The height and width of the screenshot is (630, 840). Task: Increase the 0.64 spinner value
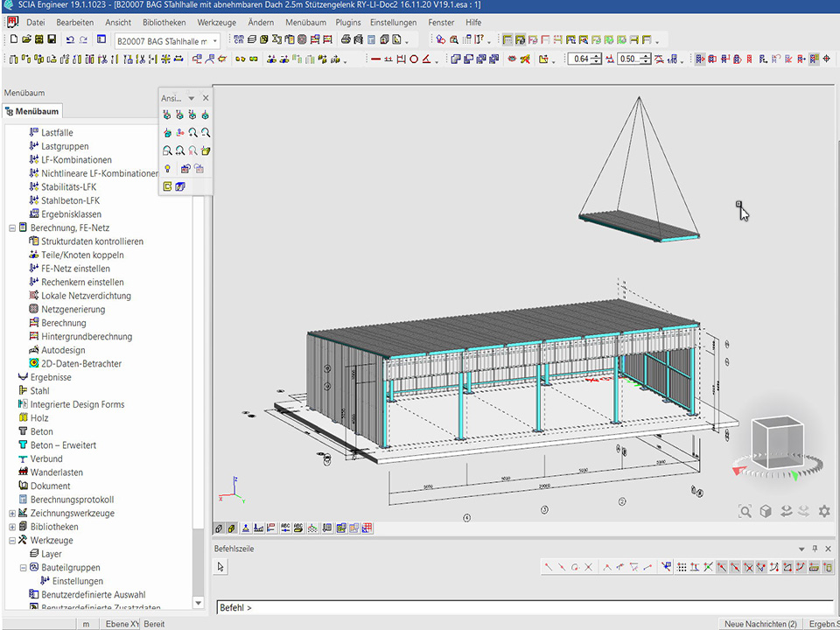pyautogui.click(x=598, y=56)
